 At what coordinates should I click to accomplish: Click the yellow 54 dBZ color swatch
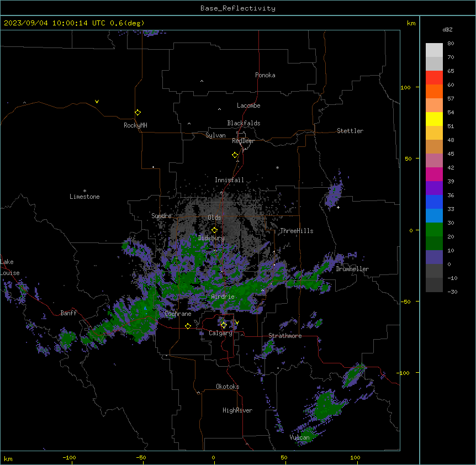tap(434, 119)
